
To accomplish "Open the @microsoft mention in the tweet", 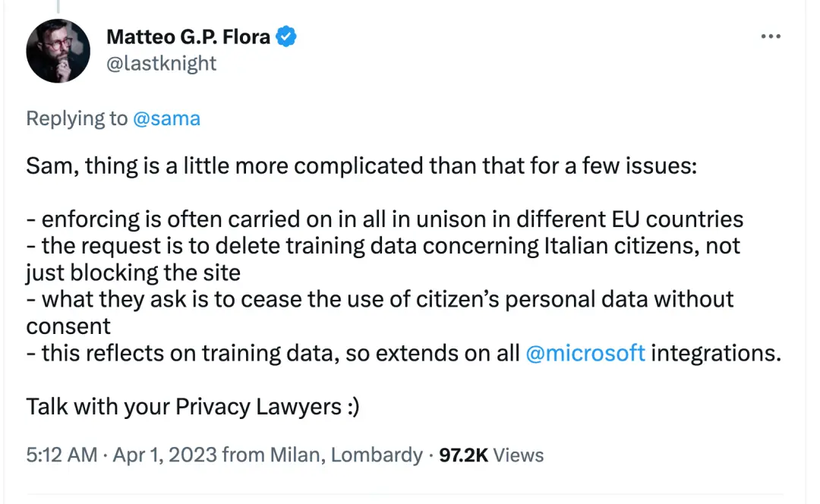I will [585, 353].
